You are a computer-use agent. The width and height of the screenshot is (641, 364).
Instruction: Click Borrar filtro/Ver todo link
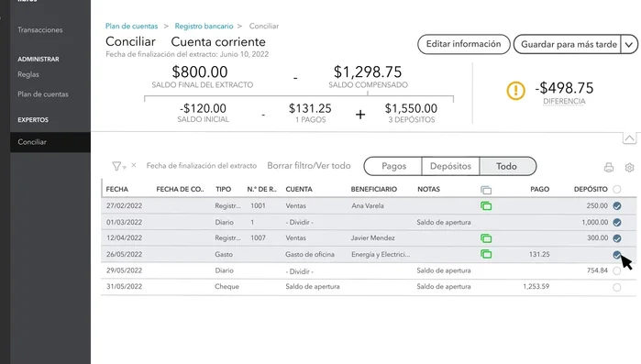tap(309, 166)
